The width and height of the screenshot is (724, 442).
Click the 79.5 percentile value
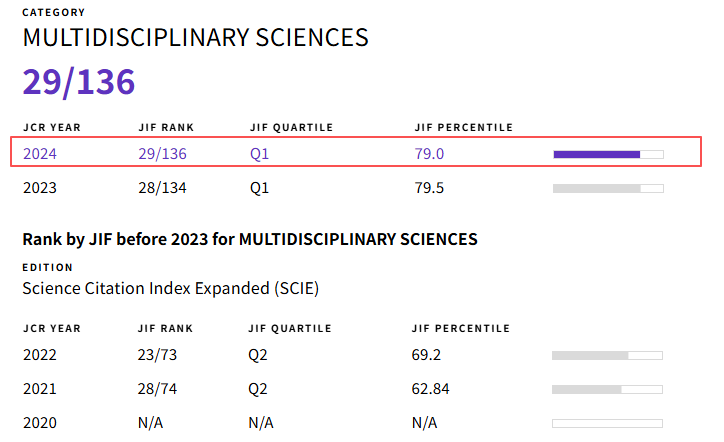(429, 188)
